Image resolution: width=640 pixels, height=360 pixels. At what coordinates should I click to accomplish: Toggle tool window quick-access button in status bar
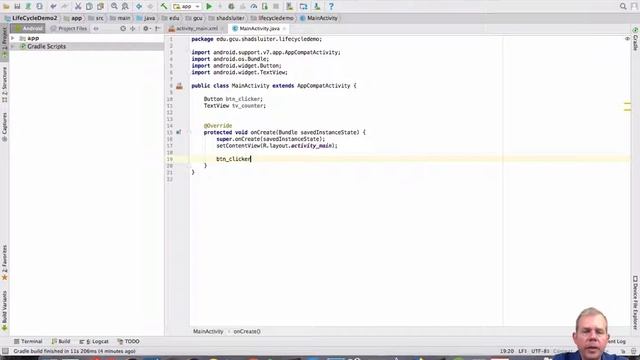[5, 351]
